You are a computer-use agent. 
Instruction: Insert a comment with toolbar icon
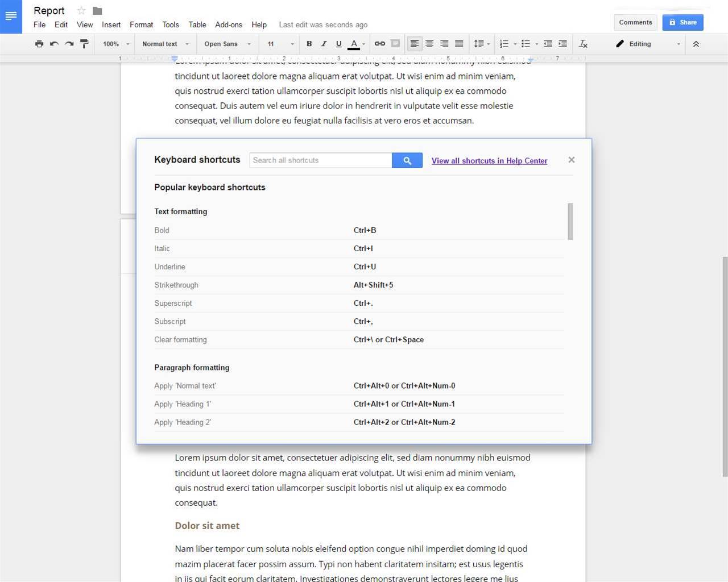pos(395,44)
